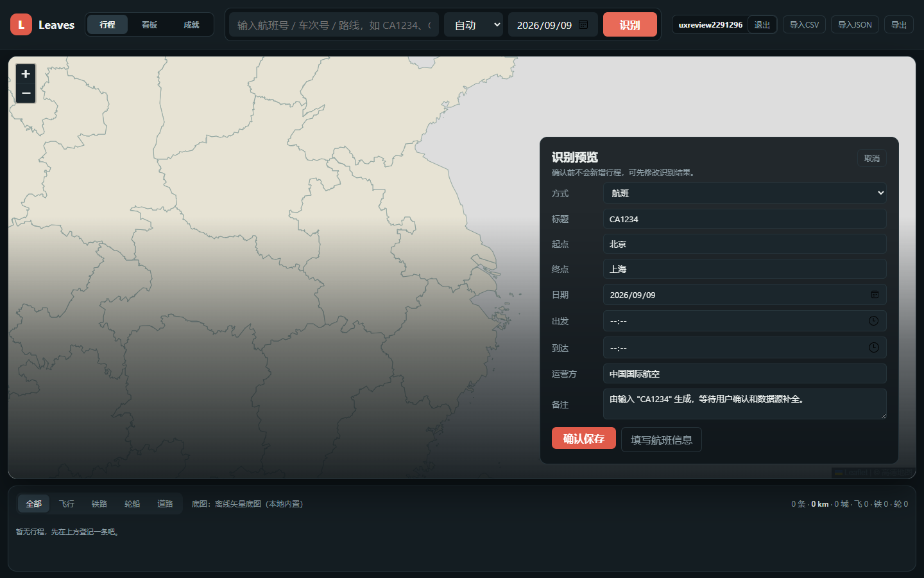Click the 暂无行程 empty-state message
This screenshot has width=924, height=578.
(68, 532)
